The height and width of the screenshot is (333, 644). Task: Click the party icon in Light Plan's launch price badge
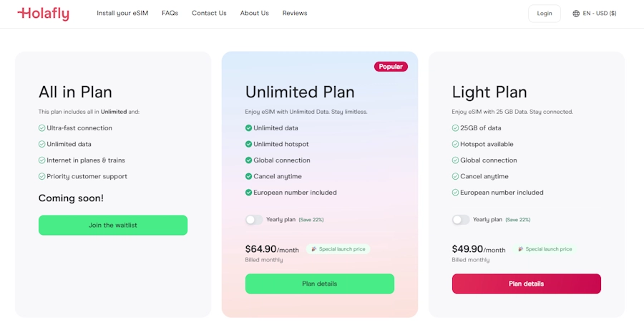click(x=520, y=249)
